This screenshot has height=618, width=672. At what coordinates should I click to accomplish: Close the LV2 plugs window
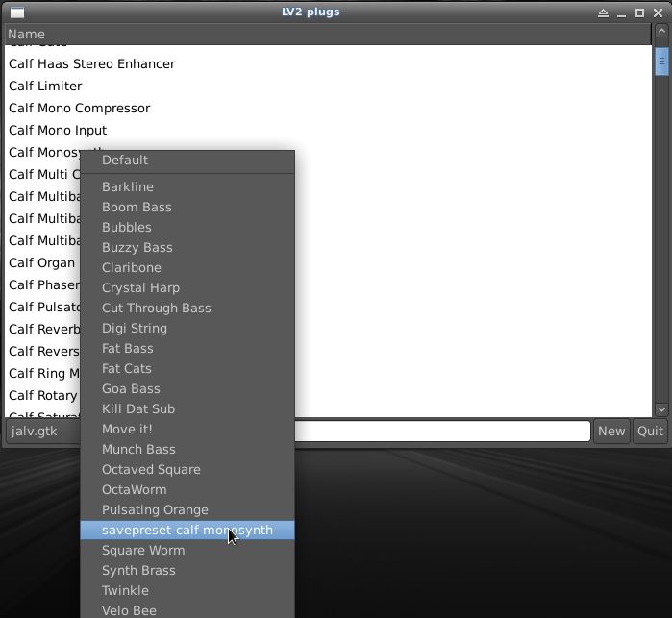click(659, 12)
